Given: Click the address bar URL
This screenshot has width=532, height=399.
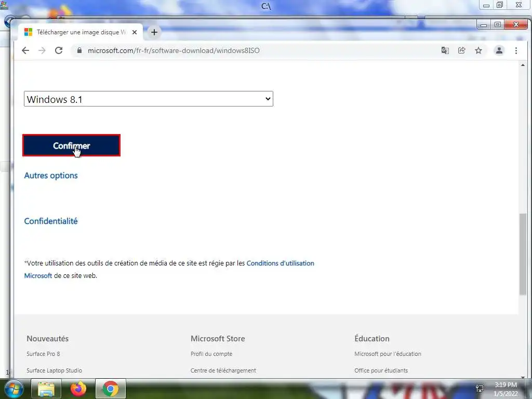Looking at the screenshot, I should (x=174, y=50).
